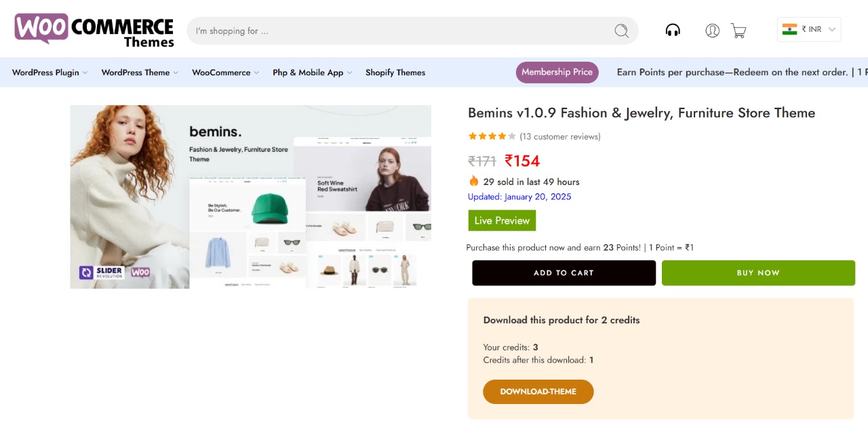Click the search magnifier icon
Viewport: 868px width, 423px height.
coord(621,31)
